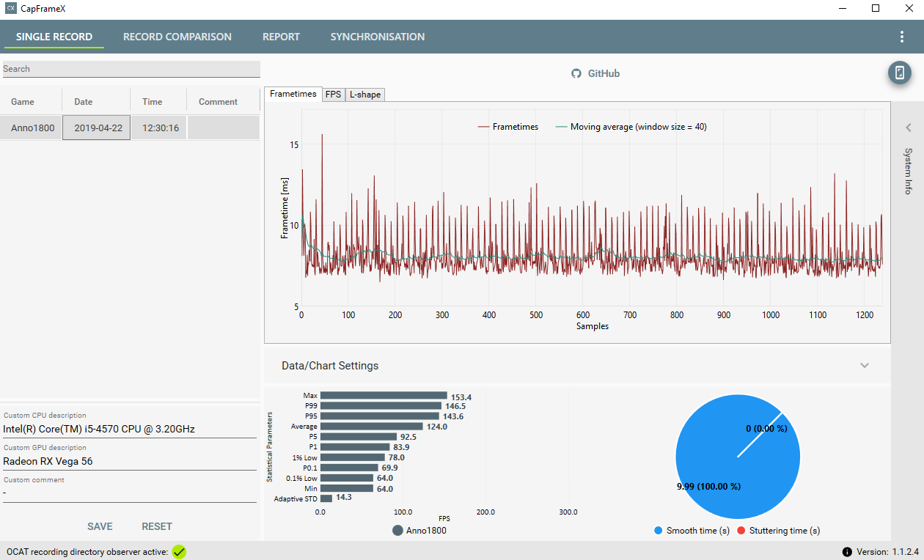924x560 pixels.
Task: Click the Custom comment field
Action: (129, 493)
